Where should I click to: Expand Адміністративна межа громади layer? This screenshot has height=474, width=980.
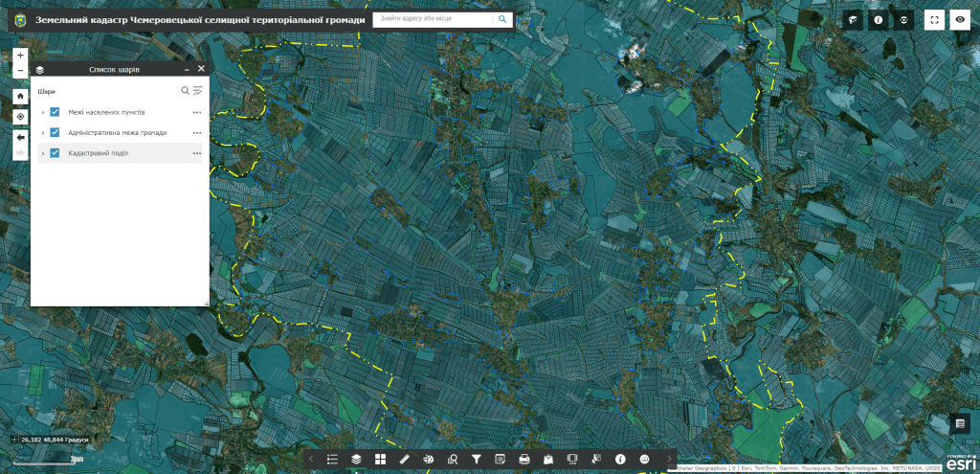pos(43,133)
